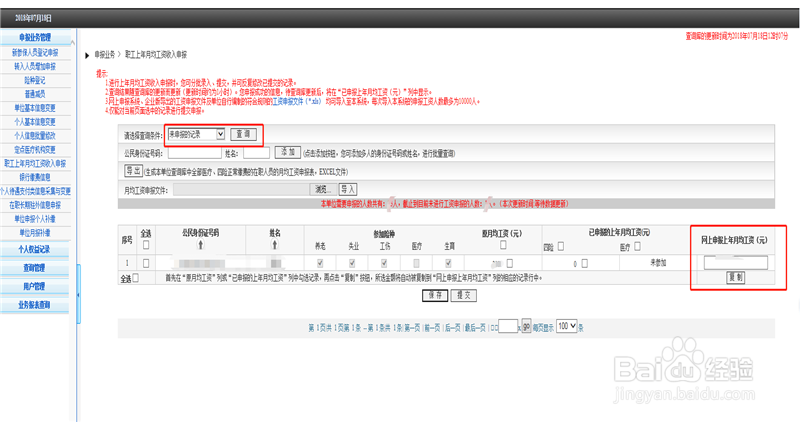The height and width of the screenshot is (422, 800).
Task: Open 个人待遇支付类信息采集与变更 item
Action: (x=35, y=191)
